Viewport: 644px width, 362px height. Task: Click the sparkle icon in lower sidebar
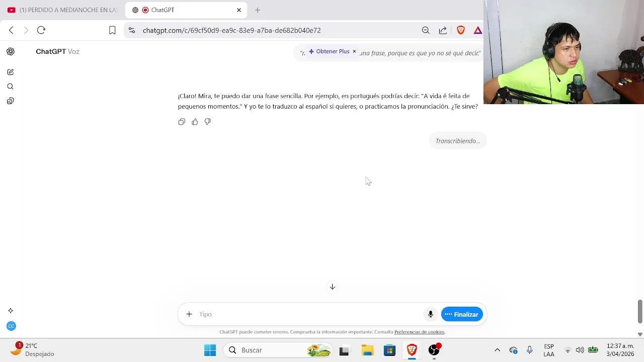coord(11,311)
